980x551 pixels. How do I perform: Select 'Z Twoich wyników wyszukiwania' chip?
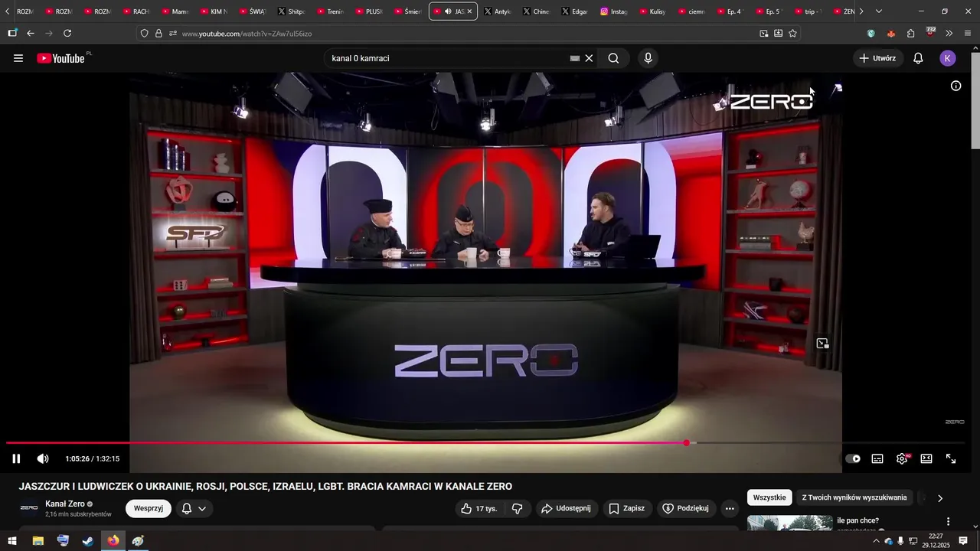854,497
